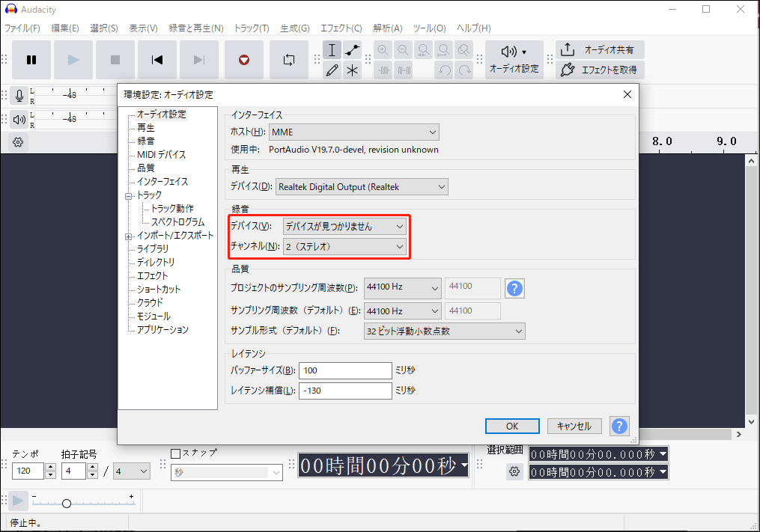Open サンプル形式 32ビット dropdown
Screen dimensions: 760x532
coord(445,331)
